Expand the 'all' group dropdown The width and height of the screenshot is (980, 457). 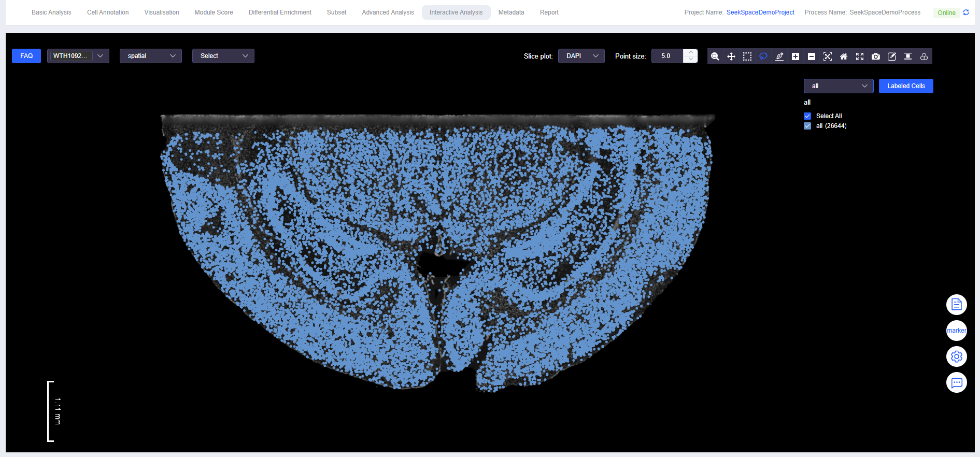838,86
